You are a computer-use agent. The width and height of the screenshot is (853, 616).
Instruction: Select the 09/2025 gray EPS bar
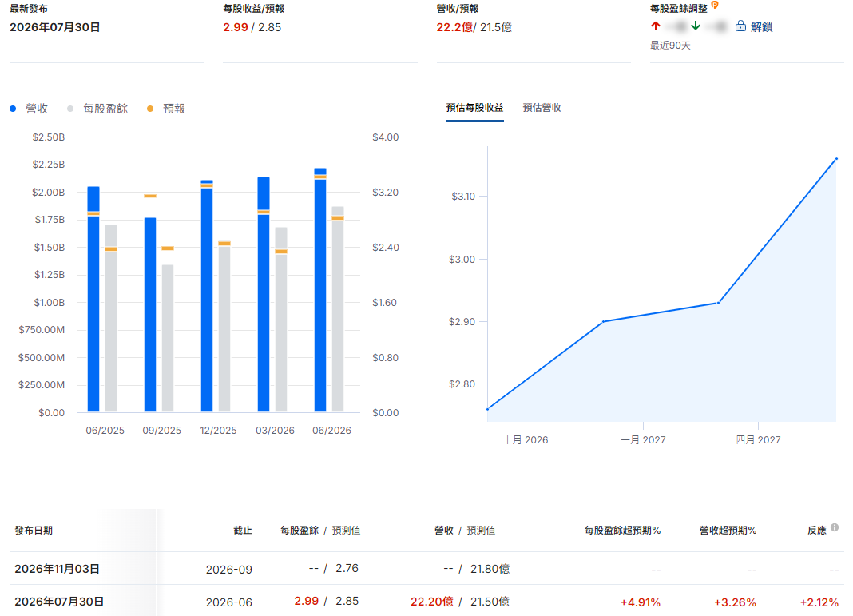[x=168, y=339]
